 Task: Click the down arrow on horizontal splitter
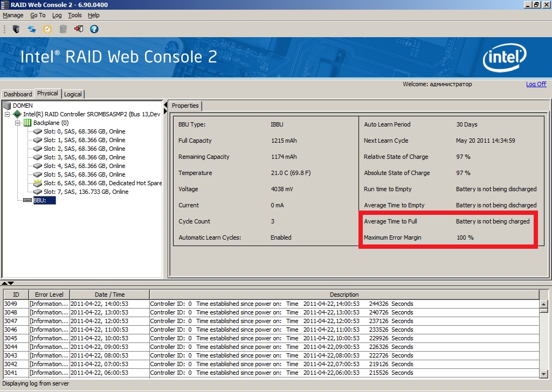[11, 283]
